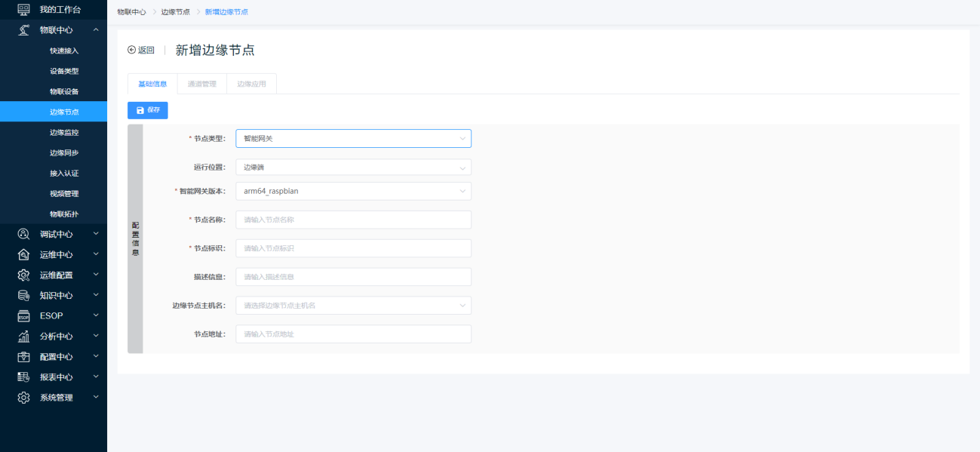980x452 pixels.
Task: Switch to the 通道管理 tab
Action: (201, 84)
